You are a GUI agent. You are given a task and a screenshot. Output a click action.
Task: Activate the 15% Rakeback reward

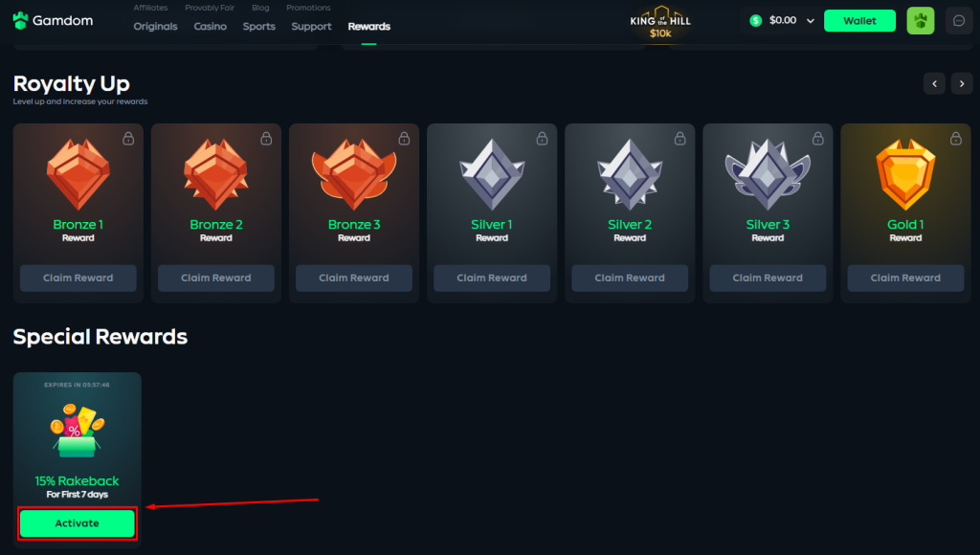(77, 523)
